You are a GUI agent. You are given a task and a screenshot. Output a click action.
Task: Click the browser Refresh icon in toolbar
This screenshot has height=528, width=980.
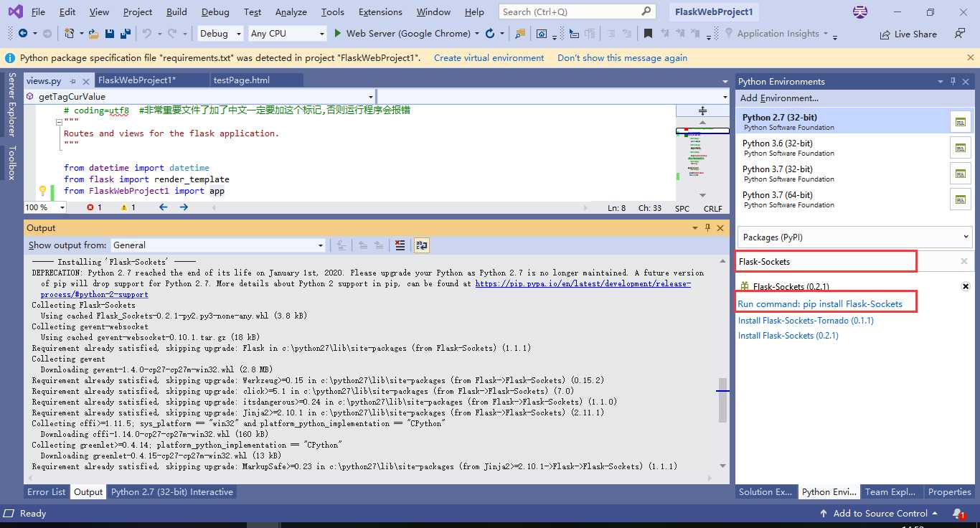pos(490,33)
